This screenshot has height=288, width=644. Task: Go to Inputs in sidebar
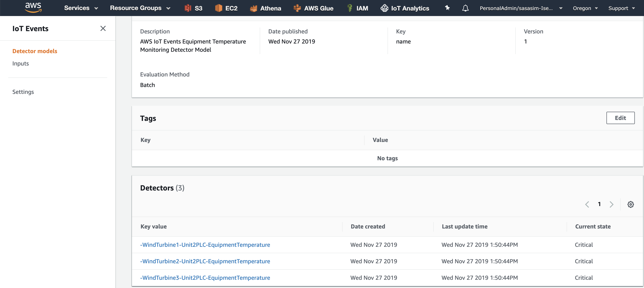click(21, 63)
